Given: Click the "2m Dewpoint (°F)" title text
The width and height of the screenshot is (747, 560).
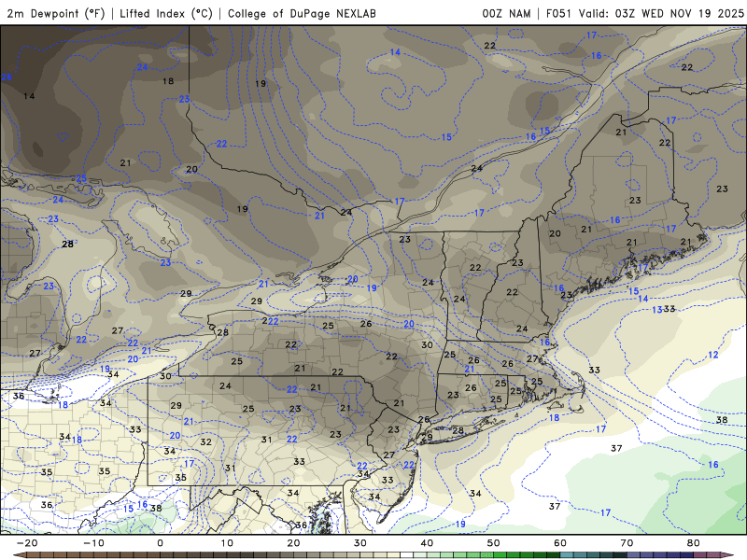Looking at the screenshot, I should tap(56, 13).
